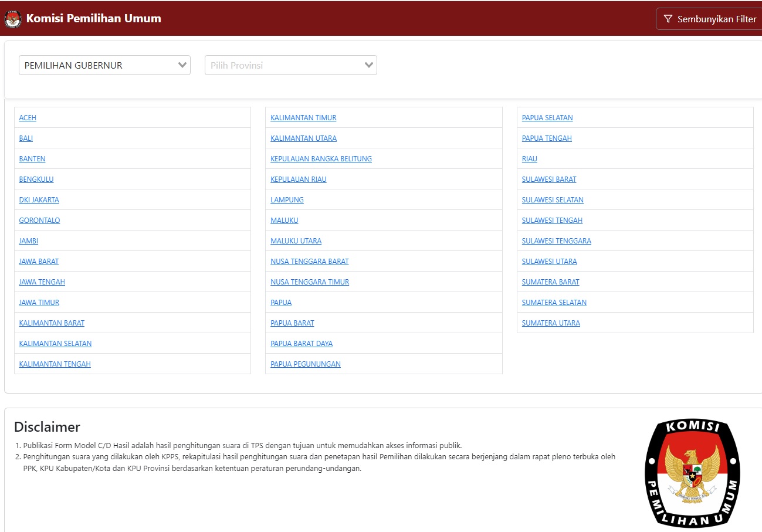Open NUSA TENGGARA TIMUR link
This screenshot has height=532, width=762.
click(310, 282)
